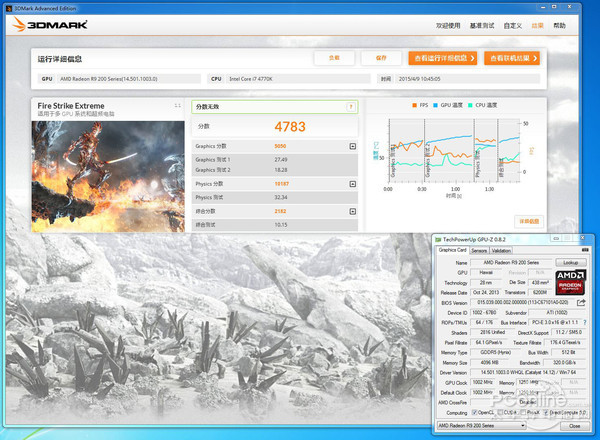The height and width of the screenshot is (440, 600).
Task: Click the combined test value 10.15
Action: pos(280,225)
